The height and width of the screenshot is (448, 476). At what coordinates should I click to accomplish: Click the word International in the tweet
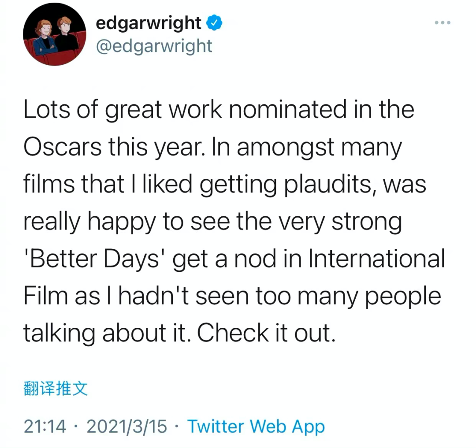click(x=376, y=259)
